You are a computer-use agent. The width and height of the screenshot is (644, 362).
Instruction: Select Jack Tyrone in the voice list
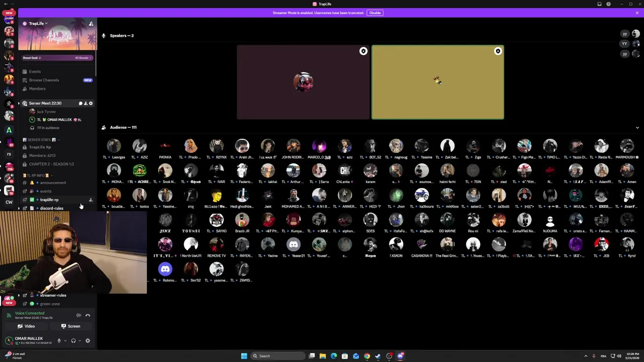pyautogui.click(x=46, y=112)
